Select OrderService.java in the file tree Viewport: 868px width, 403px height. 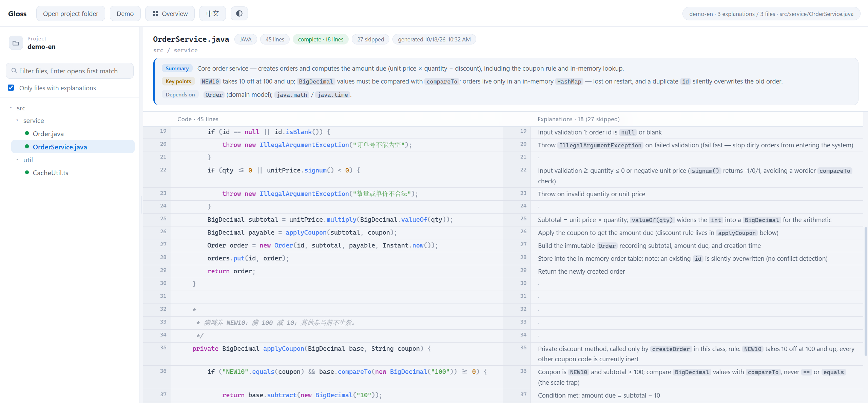click(x=73, y=147)
